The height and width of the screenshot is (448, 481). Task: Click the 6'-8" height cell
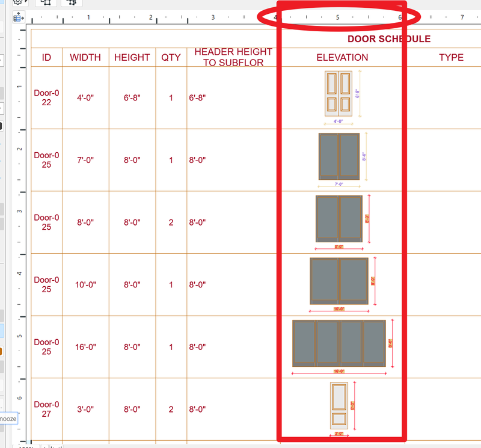click(132, 97)
